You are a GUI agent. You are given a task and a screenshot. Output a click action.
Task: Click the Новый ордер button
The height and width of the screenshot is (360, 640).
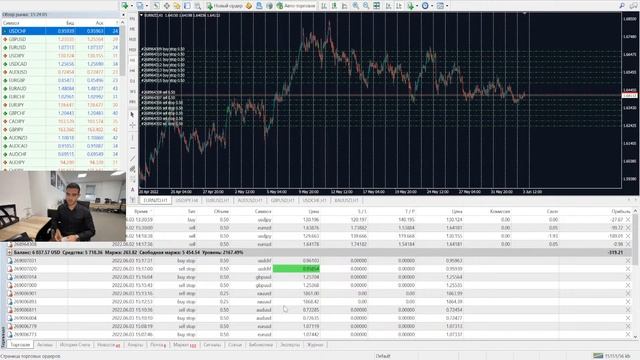(x=224, y=6)
